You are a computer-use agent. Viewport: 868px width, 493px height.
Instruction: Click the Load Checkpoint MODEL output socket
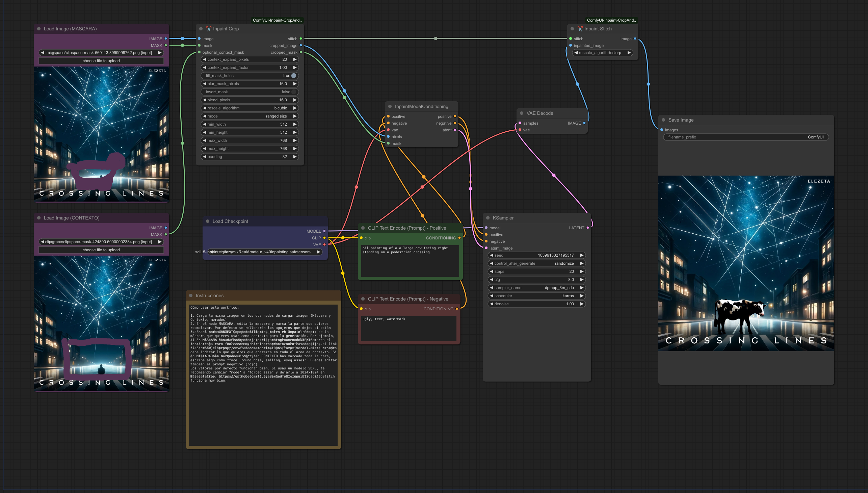click(x=324, y=231)
